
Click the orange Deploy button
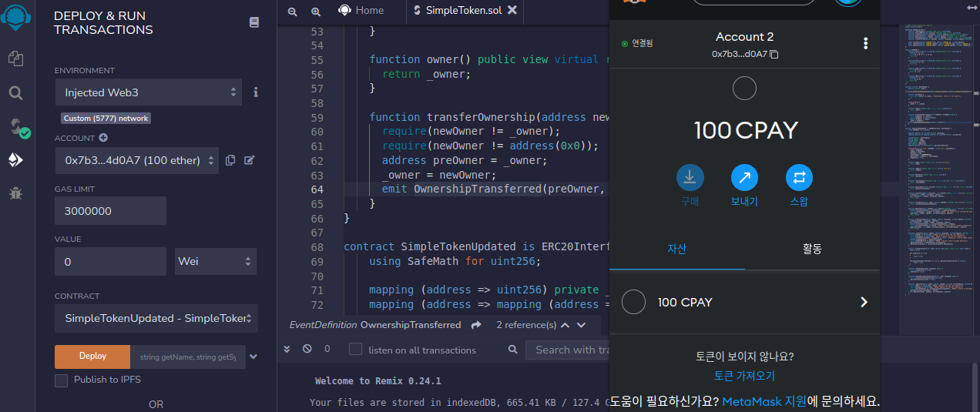pyautogui.click(x=92, y=357)
